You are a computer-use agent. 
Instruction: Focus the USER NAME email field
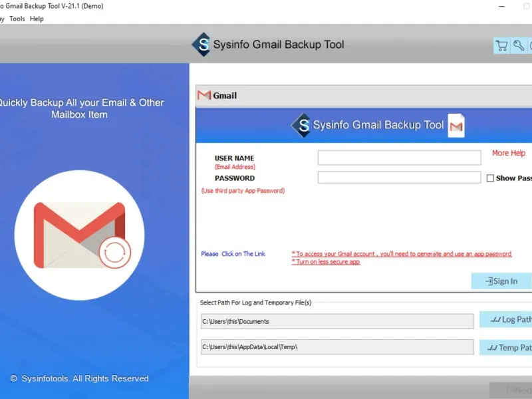(400, 158)
